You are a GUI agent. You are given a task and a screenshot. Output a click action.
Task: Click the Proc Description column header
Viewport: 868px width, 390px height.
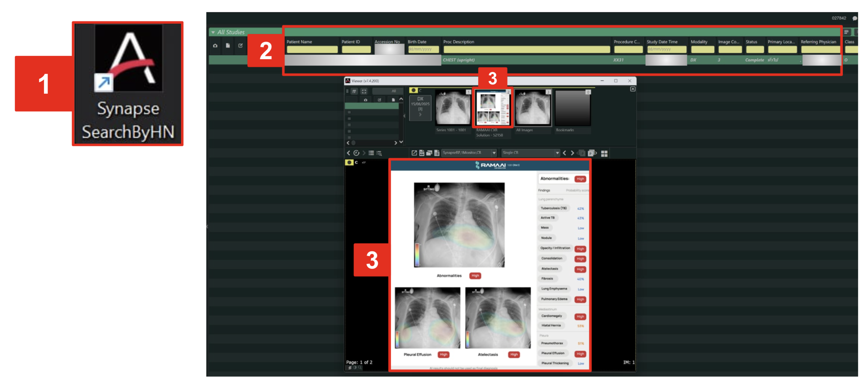[x=459, y=42]
